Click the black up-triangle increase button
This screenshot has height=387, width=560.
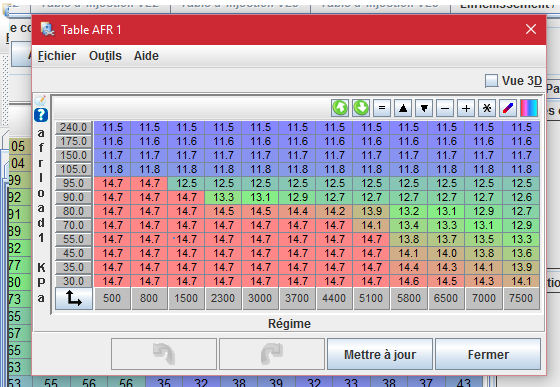pos(403,108)
